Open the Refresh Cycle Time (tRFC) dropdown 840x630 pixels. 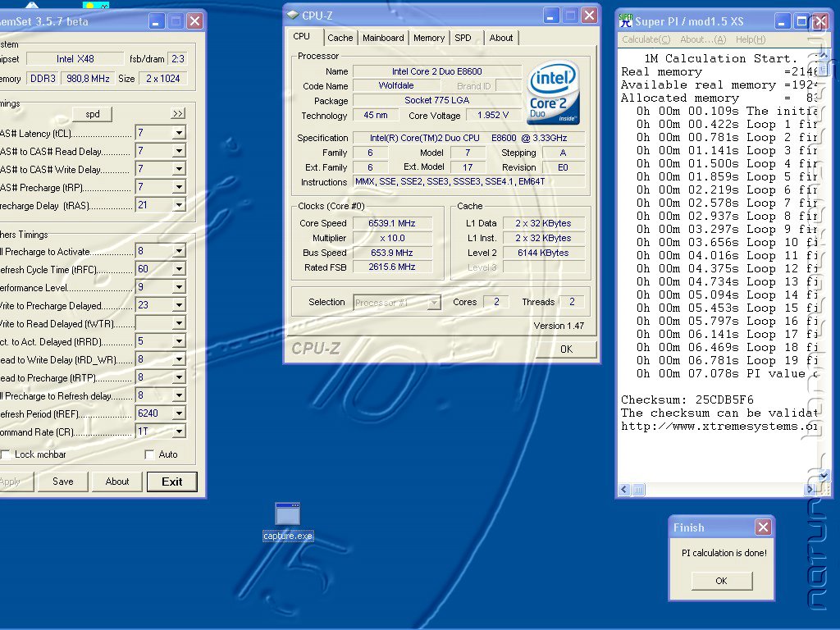coord(179,269)
